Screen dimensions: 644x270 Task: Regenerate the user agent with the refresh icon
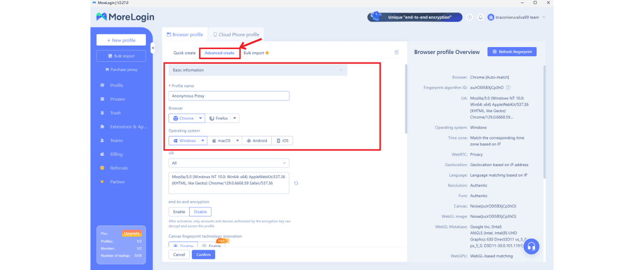click(x=296, y=183)
